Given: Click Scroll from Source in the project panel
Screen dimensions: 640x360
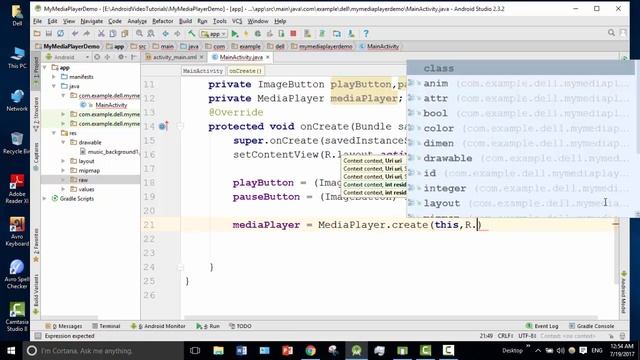Looking at the screenshot, I should (97, 57).
